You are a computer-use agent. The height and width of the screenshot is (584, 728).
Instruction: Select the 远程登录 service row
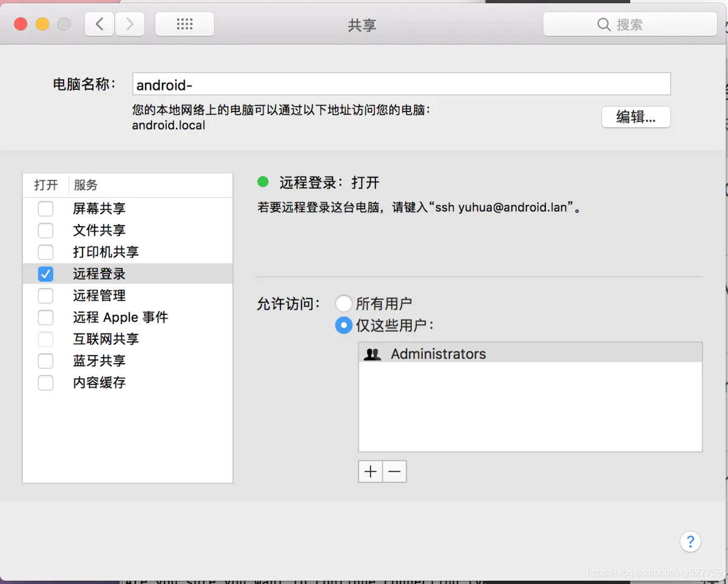point(127,274)
